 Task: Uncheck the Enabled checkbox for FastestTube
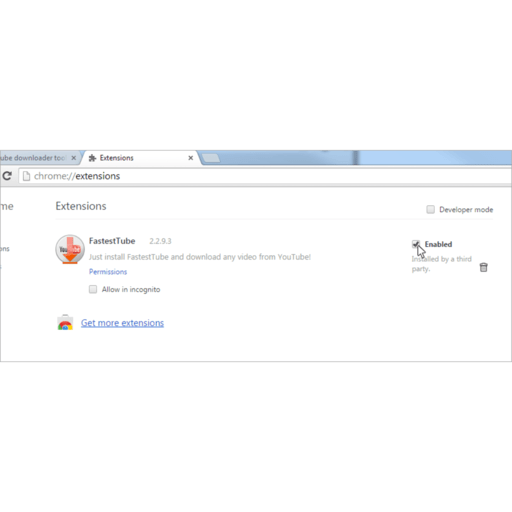pos(416,244)
